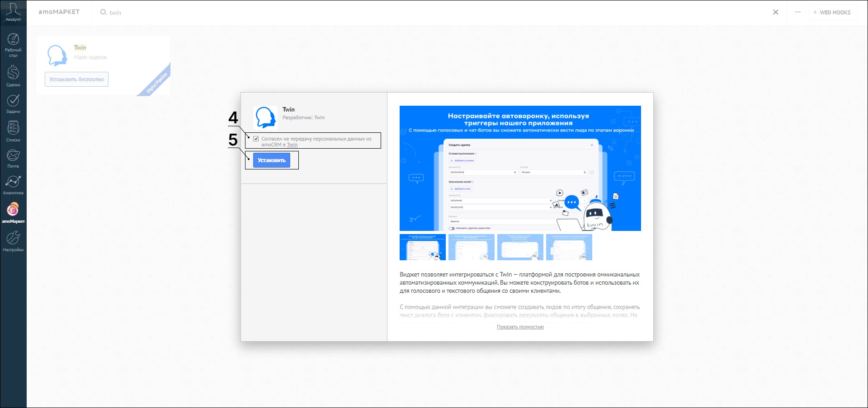
Task: Open the Сделки section
Action: click(x=13, y=76)
